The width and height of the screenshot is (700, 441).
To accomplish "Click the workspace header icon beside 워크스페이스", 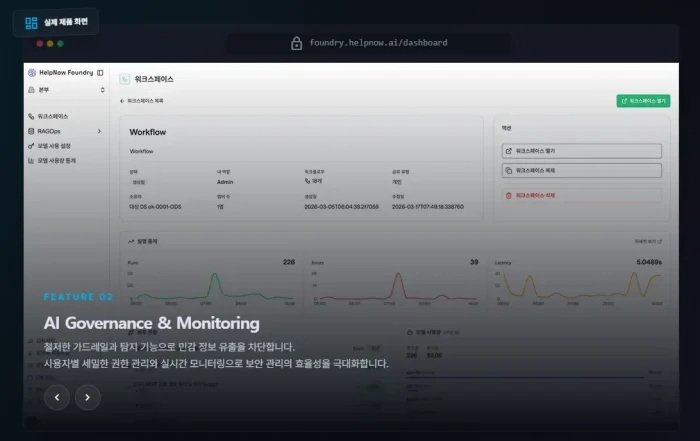I will [125, 79].
